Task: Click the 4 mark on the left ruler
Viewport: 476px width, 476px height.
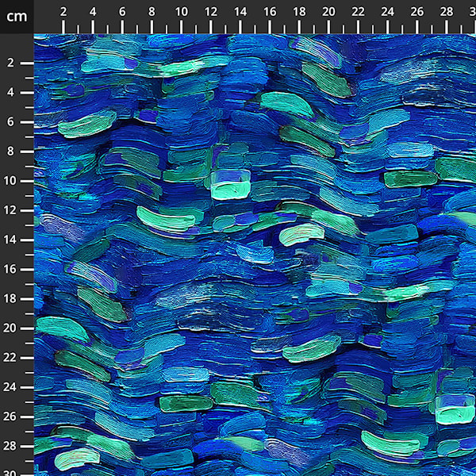Action: pos(11,92)
